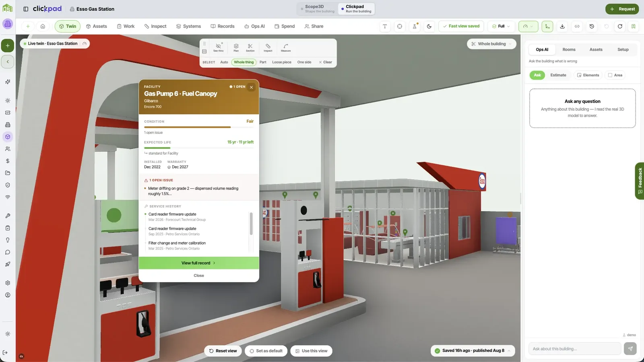Click the dollar sign icon in left sidebar

point(8,161)
